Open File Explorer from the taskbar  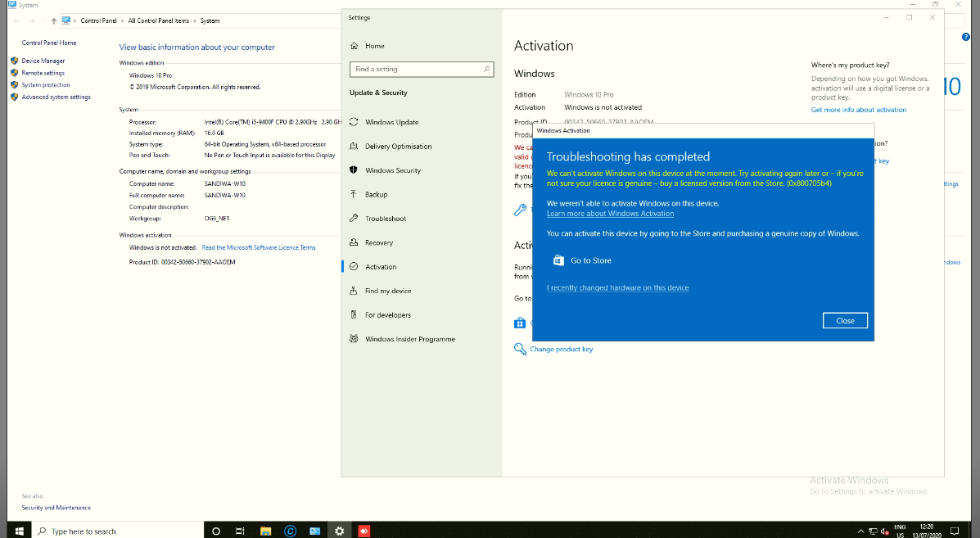tap(265, 531)
